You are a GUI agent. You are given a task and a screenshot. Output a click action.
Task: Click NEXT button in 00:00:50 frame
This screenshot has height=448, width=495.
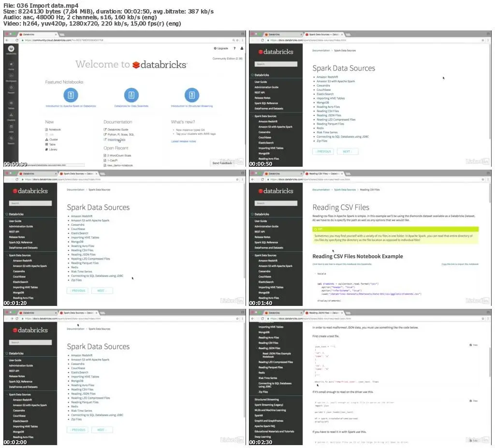point(348,152)
